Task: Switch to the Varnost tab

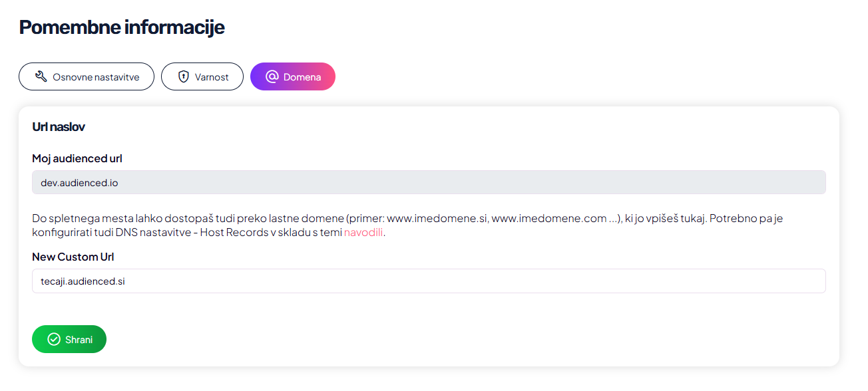Action: (202, 77)
